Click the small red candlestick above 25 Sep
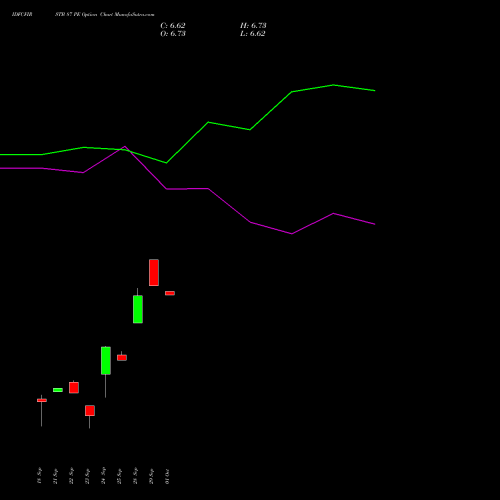500x500 pixels. pos(122,357)
